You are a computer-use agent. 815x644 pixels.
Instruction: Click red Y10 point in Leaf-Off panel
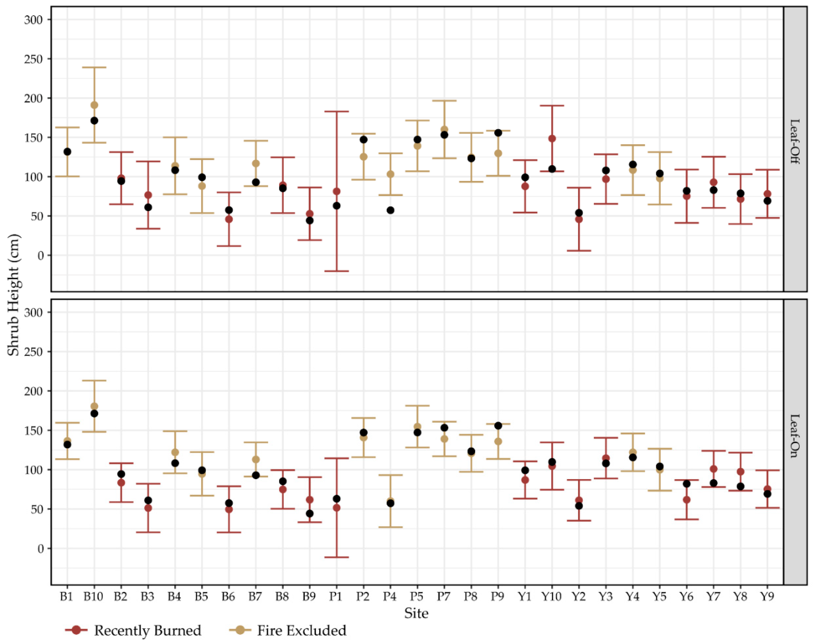552,138
